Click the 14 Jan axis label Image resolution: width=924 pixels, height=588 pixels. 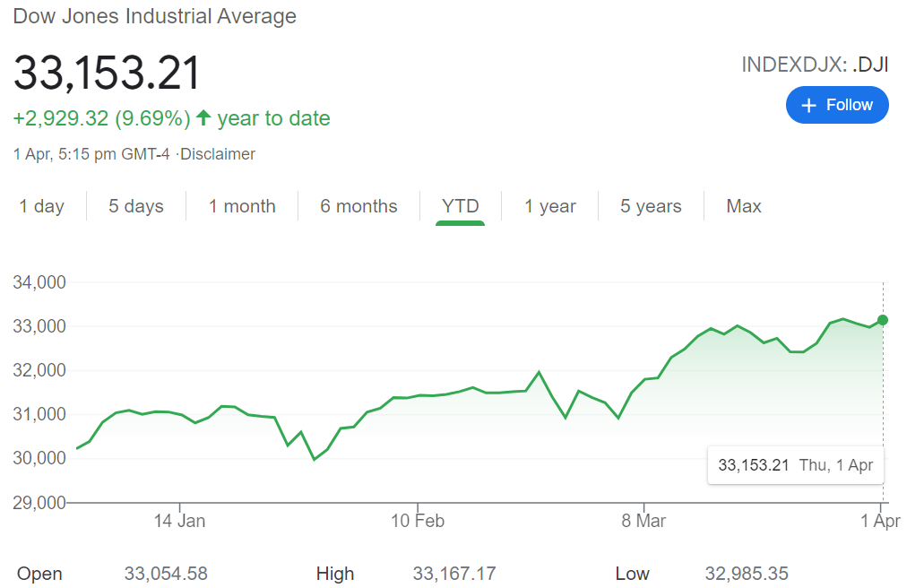[x=179, y=521]
